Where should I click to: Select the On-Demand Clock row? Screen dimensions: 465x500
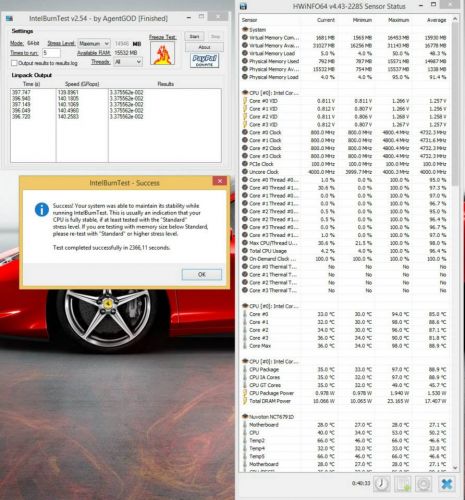[x=345, y=259]
